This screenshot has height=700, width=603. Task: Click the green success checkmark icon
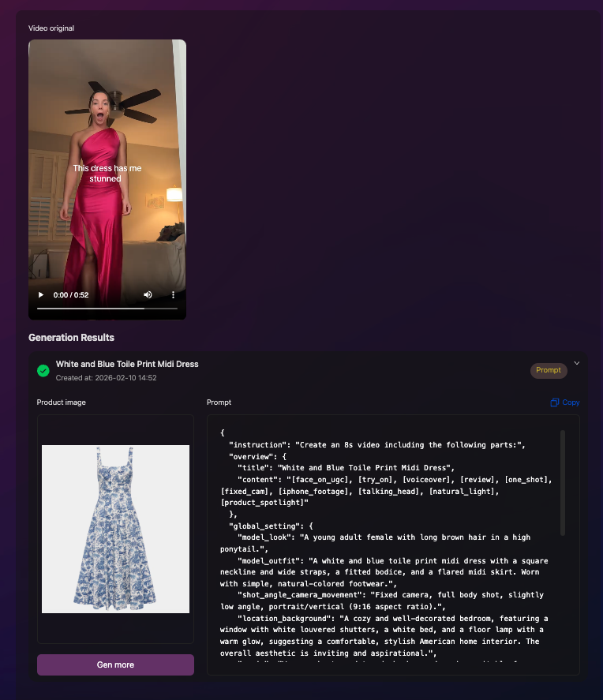43,371
